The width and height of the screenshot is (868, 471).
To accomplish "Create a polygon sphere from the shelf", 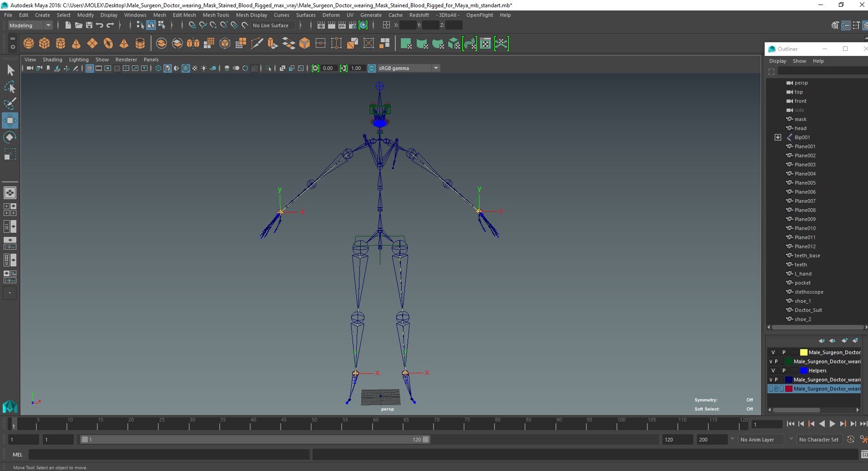I will pyautogui.click(x=29, y=44).
